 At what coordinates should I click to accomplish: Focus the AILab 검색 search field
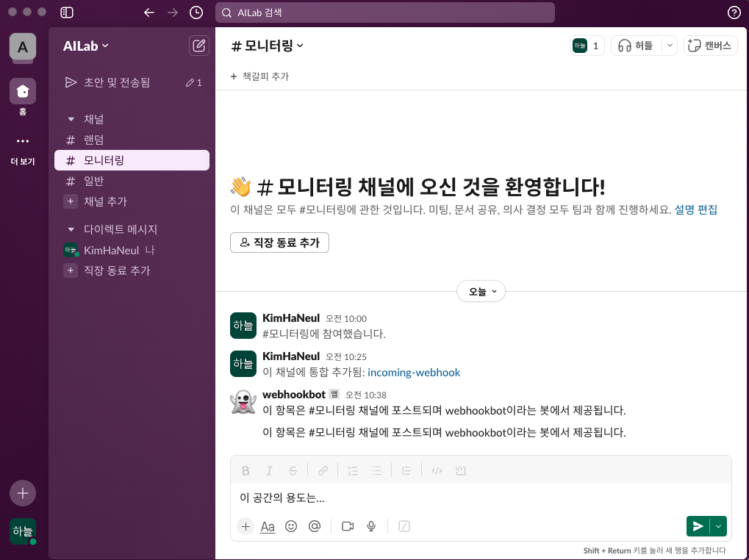[x=385, y=12]
